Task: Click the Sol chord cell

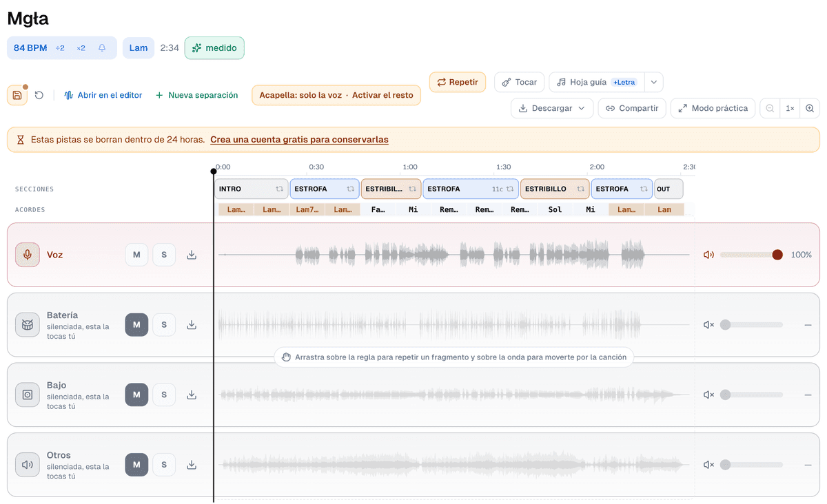Action: tap(555, 209)
